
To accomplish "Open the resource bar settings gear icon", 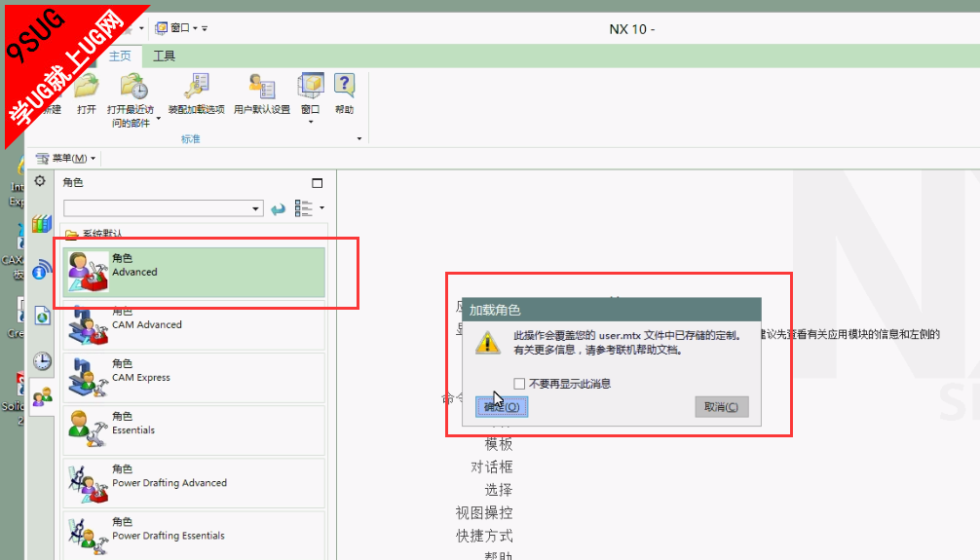I will point(40,181).
